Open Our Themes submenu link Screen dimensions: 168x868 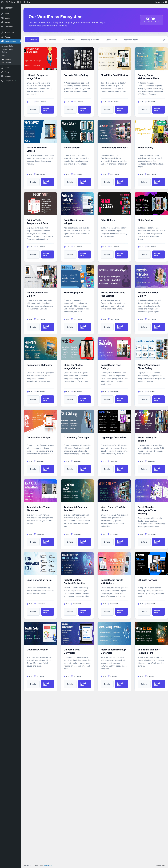click(x=6, y=63)
